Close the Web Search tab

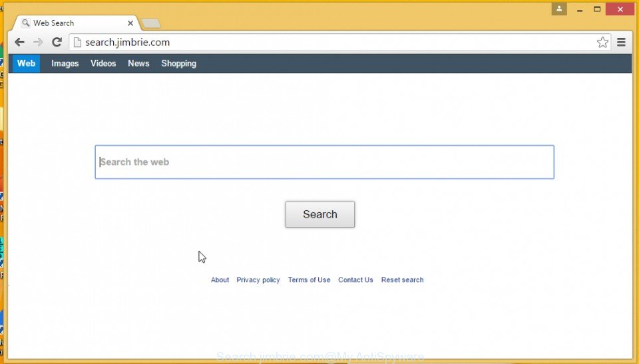(130, 23)
